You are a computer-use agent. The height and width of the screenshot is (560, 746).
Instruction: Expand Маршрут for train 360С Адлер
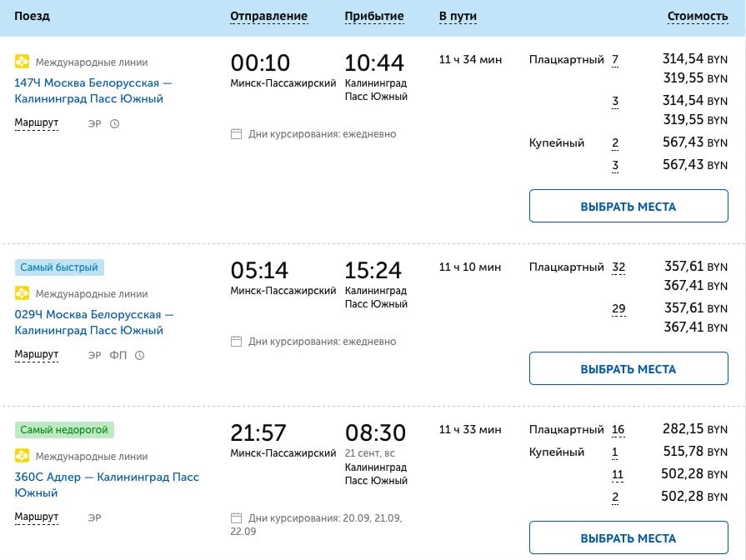[36, 517]
